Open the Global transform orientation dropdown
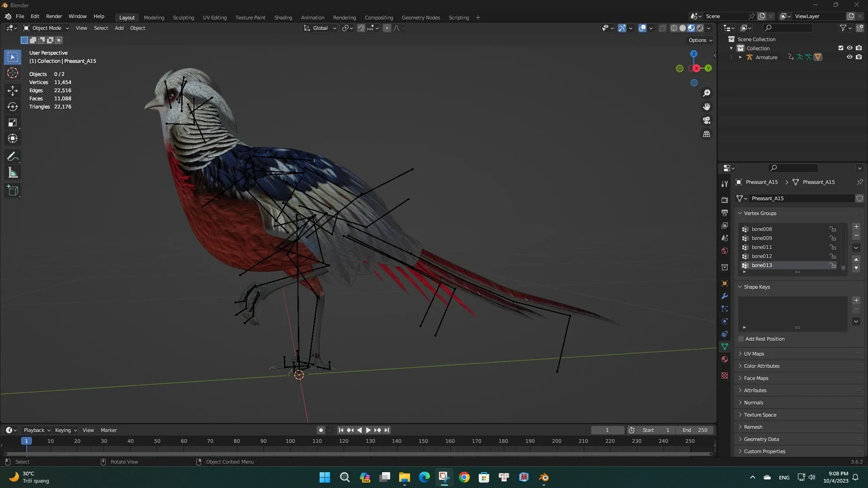868x488 pixels. [320, 28]
